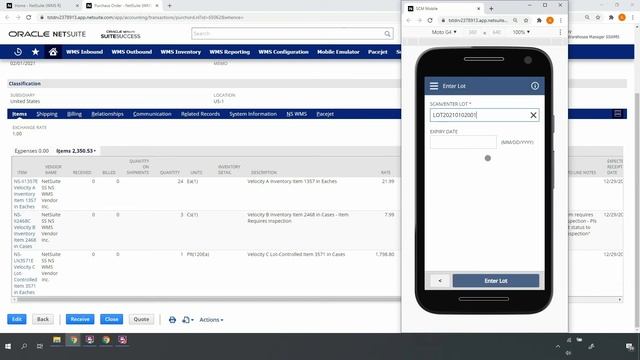The width and height of the screenshot is (640, 360).
Task: Click the Close order button
Action: [111, 319]
